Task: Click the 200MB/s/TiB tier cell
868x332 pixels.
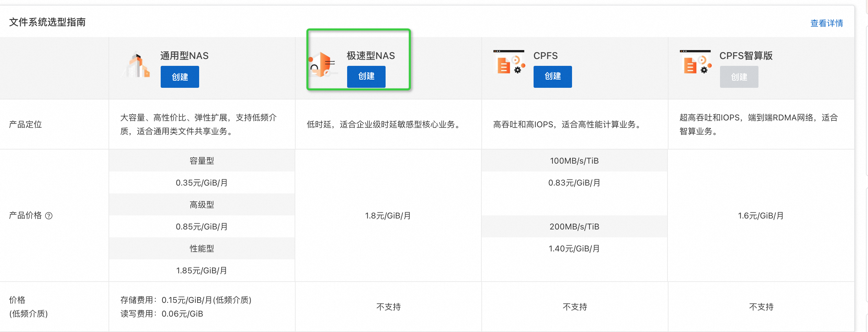Action: (574, 226)
